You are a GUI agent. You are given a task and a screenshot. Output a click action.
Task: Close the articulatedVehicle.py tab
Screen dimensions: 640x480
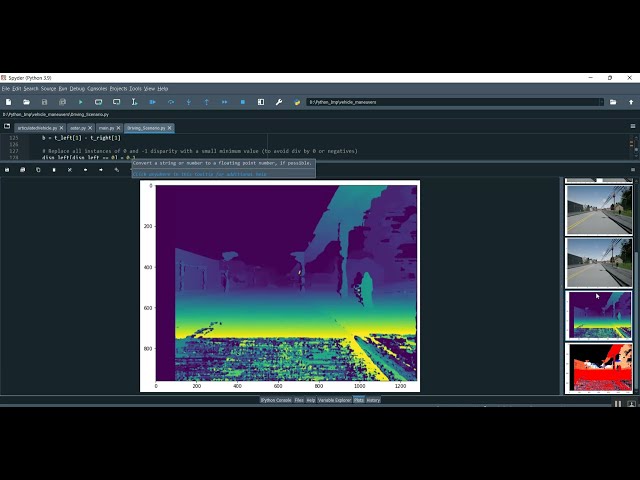pos(62,128)
